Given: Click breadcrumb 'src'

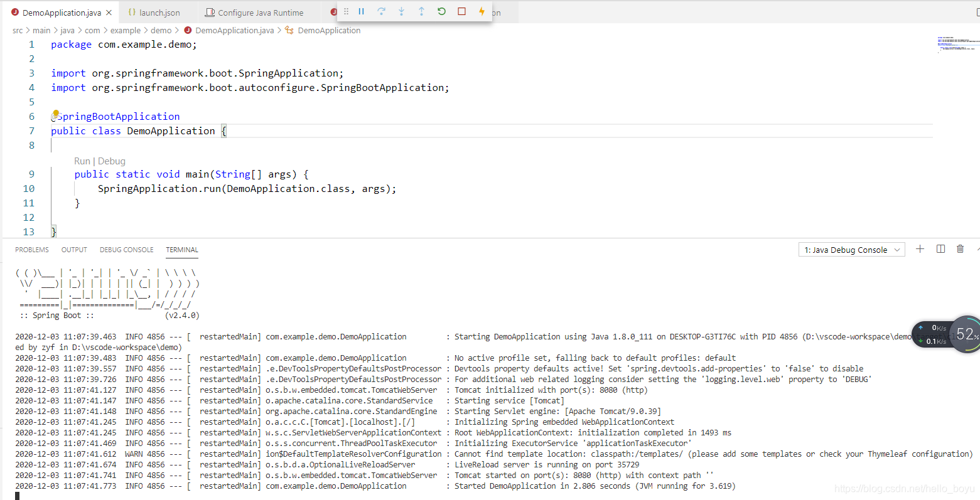Looking at the screenshot, I should (x=18, y=30).
